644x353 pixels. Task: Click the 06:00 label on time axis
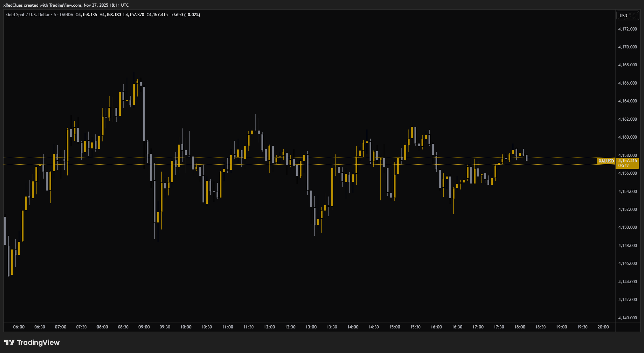pyautogui.click(x=19, y=327)
